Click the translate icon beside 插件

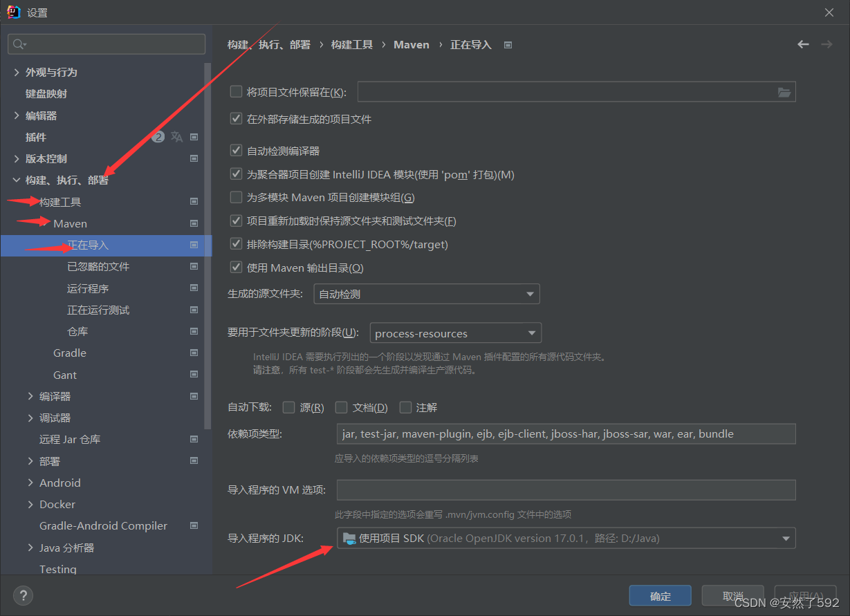[177, 137]
